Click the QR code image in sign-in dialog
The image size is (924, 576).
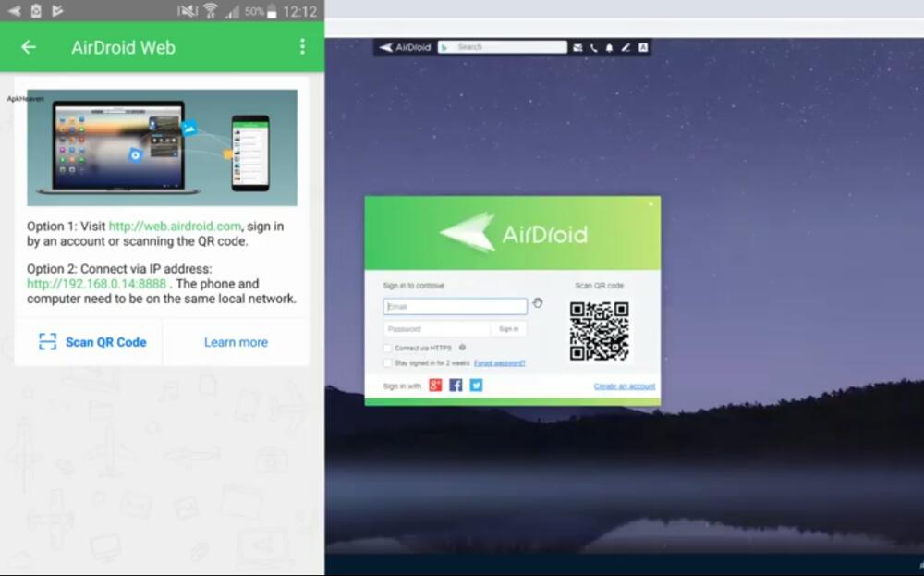(600, 331)
